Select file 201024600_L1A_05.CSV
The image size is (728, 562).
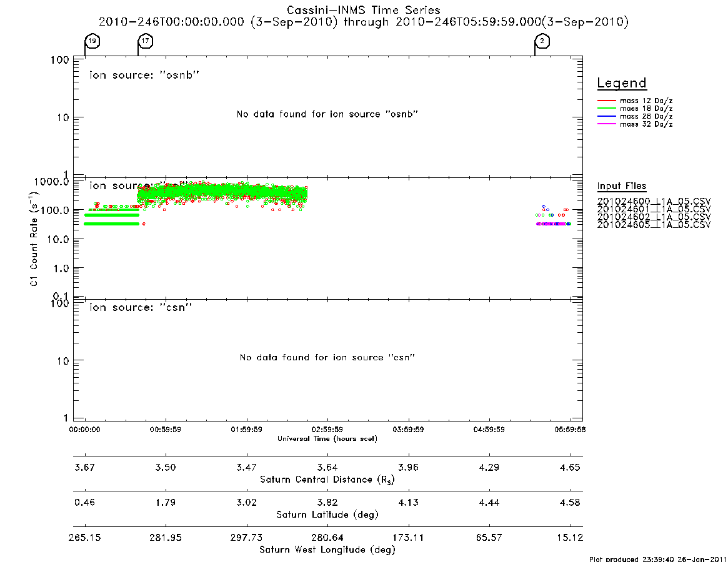coord(654,202)
